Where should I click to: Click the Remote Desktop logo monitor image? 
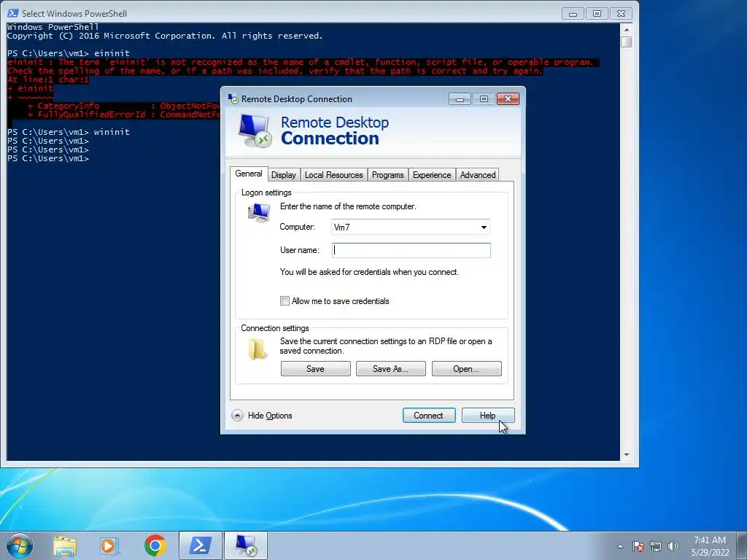[x=255, y=131]
